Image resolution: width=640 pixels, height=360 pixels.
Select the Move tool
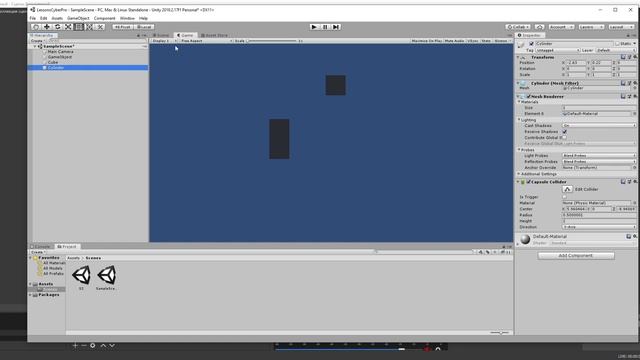47,27
